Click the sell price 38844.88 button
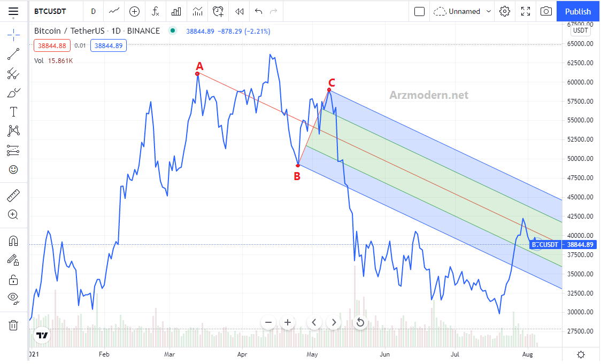The height and width of the screenshot is (364, 601). [52, 45]
